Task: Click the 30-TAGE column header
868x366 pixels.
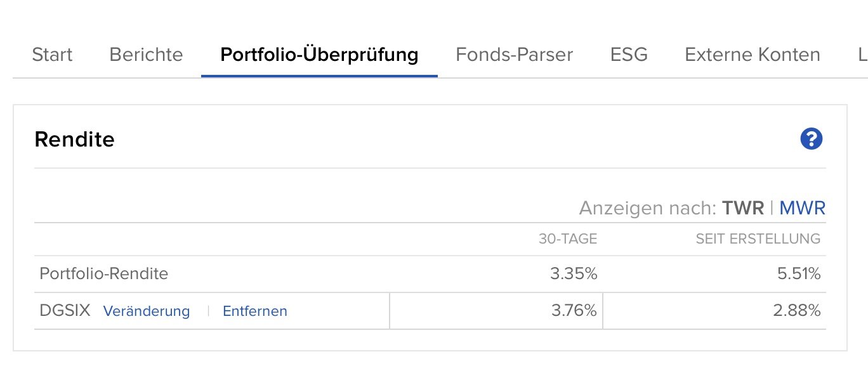Action: coord(568,239)
